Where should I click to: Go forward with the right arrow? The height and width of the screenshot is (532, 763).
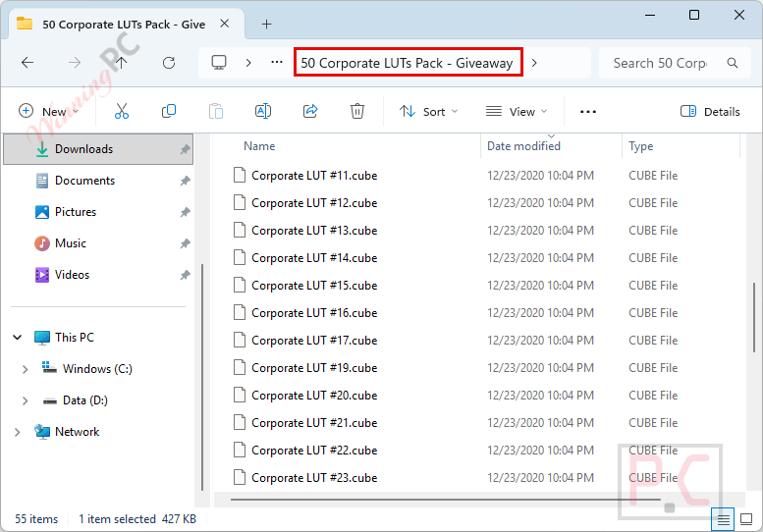pyautogui.click(x=75, y=63)
